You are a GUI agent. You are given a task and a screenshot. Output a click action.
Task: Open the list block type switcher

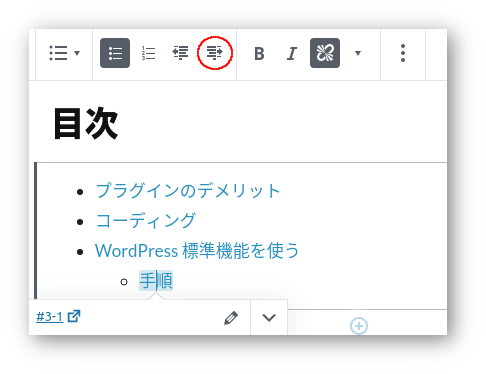click(x=64, y=53)
